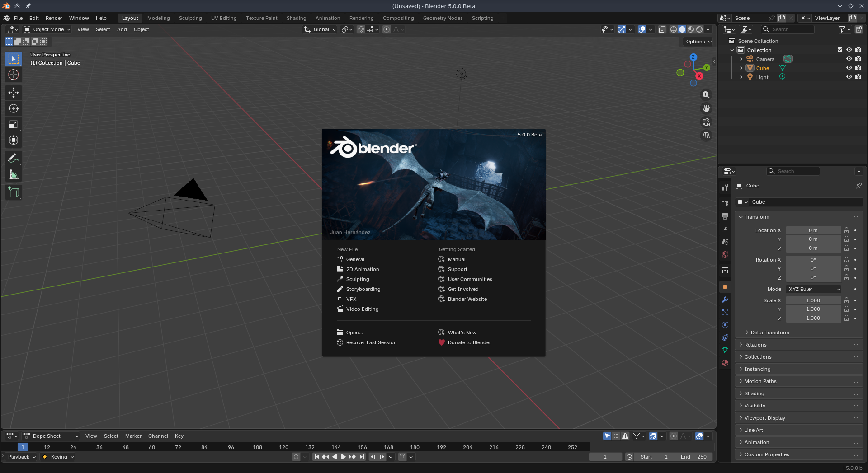Screen dimensions: 868x473
Task: Hide the Light object in the viewport
Action: click(x=849, y=77)
